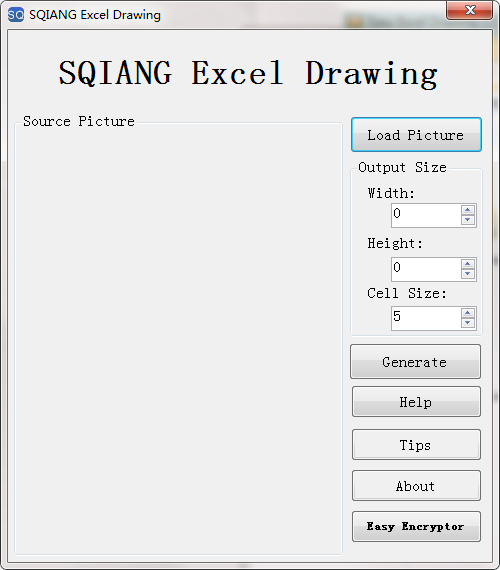Open the About dialog

[x=416, y=486]
